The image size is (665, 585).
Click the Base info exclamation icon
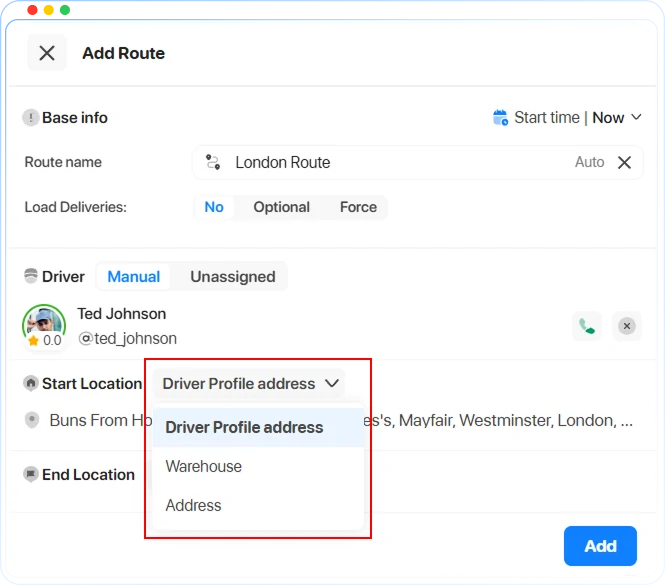coord(31,118)
